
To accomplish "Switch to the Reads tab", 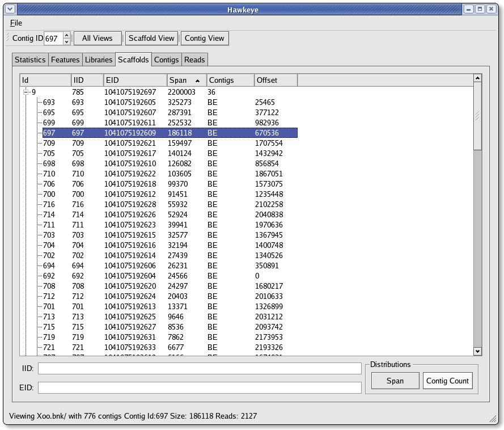I will tap(194, 60).
